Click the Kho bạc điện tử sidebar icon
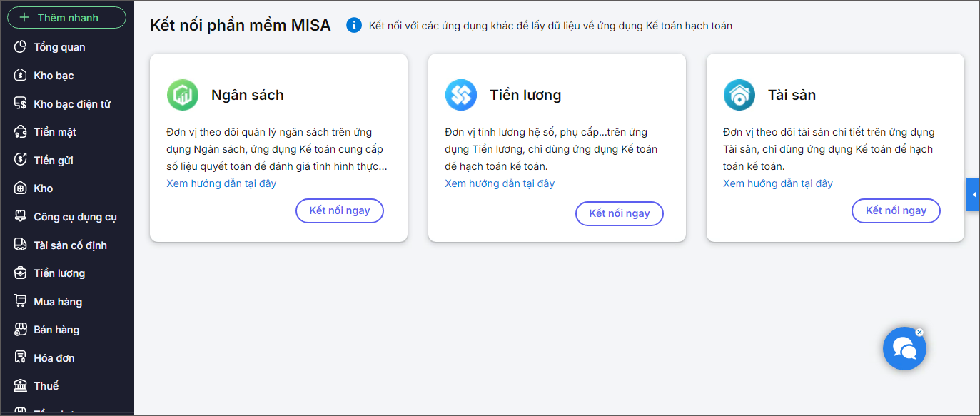This screenshot has height=416, width=980. [x=21, y=104]
